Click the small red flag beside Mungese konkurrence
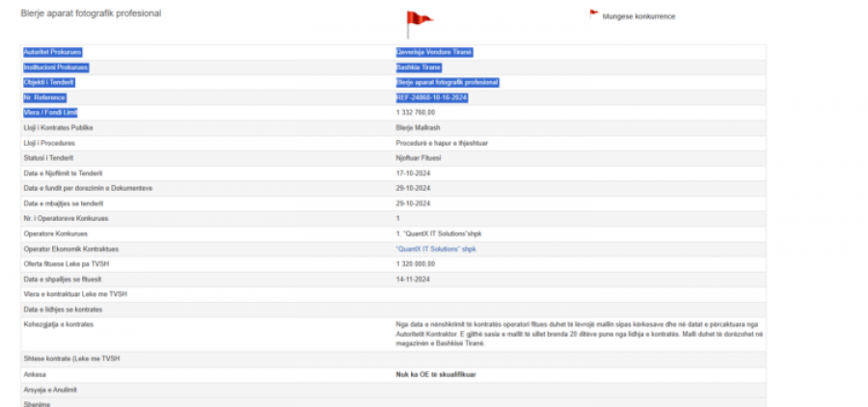 click(x=594, y=14)
